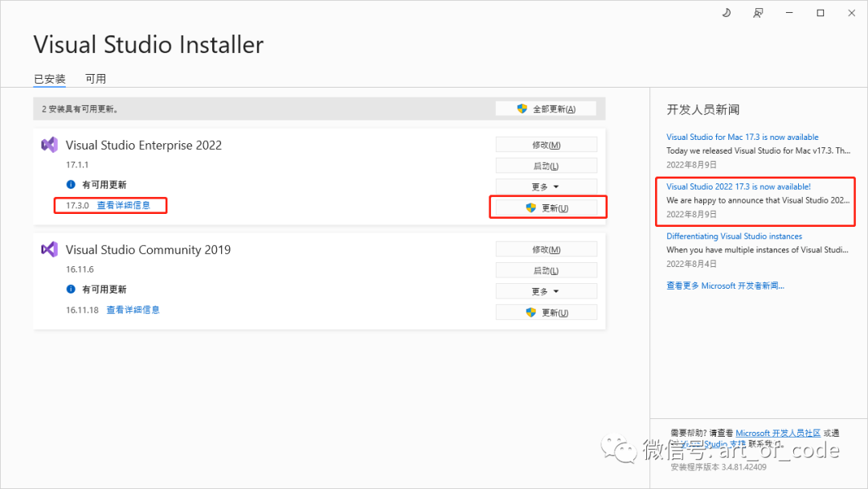868x489 pixels.
Task: Click the Visual Studio Enterprise 2022 title
Action: pyautogui.click(x=144, y=145)
